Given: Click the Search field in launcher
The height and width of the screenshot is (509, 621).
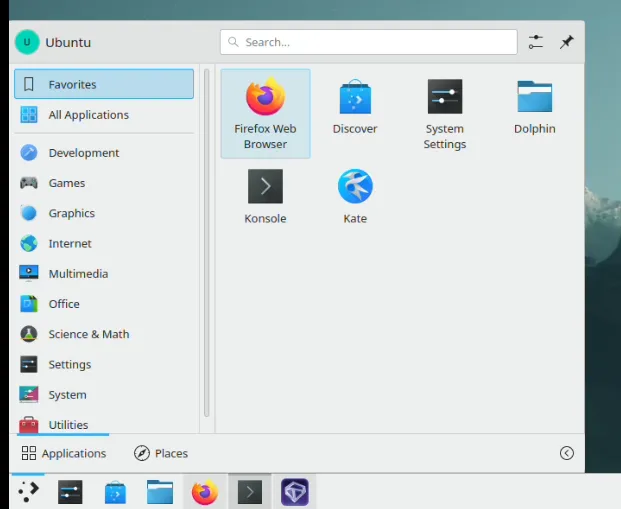Looking at the screenshot, I should pyautogui.click(x=369, y=42).
